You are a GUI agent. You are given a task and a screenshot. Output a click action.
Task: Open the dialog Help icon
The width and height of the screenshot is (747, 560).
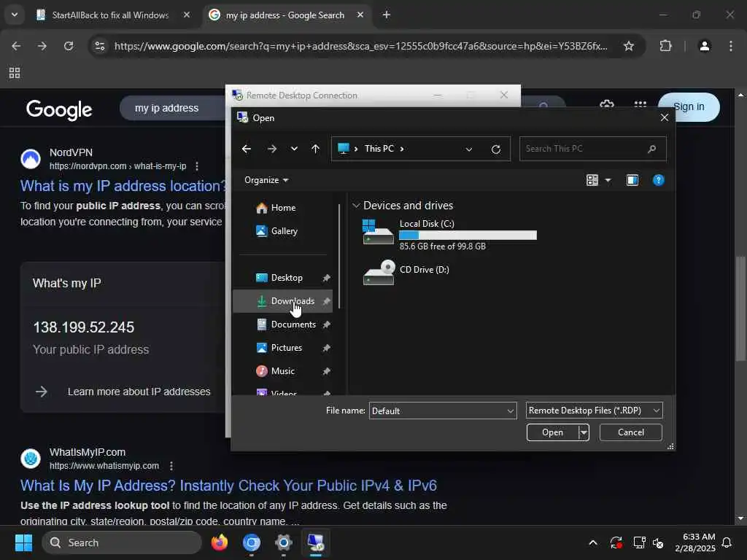pyautogui.click(x=659, y=180)
